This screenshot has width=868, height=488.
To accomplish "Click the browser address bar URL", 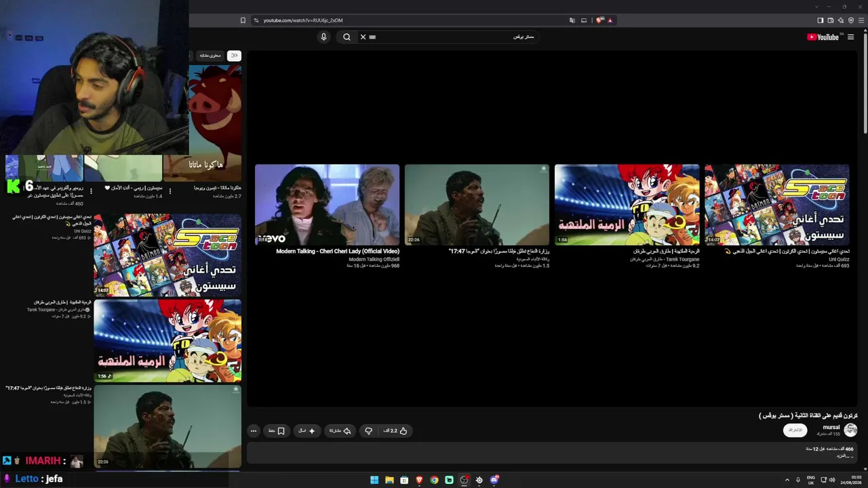I will [303, 20].
